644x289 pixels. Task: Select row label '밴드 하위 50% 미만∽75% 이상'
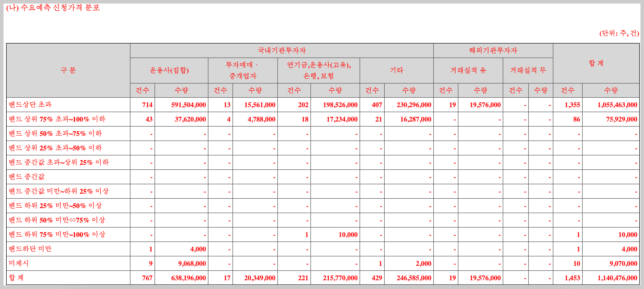coord(57,220)
